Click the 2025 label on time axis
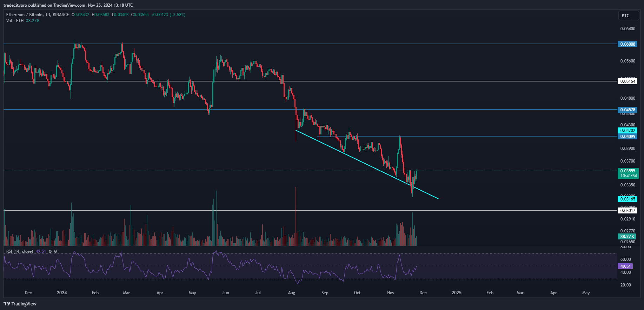 point(457,293)
